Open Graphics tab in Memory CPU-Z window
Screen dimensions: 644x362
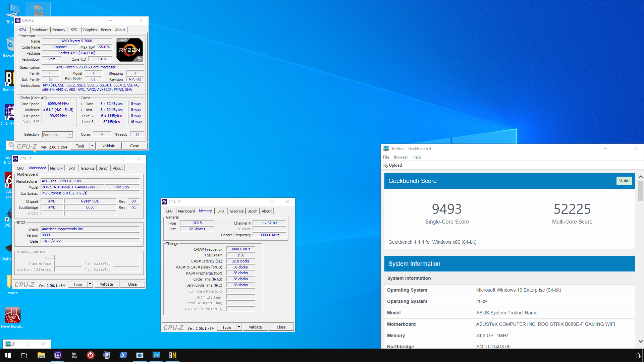tap(236, 211)
